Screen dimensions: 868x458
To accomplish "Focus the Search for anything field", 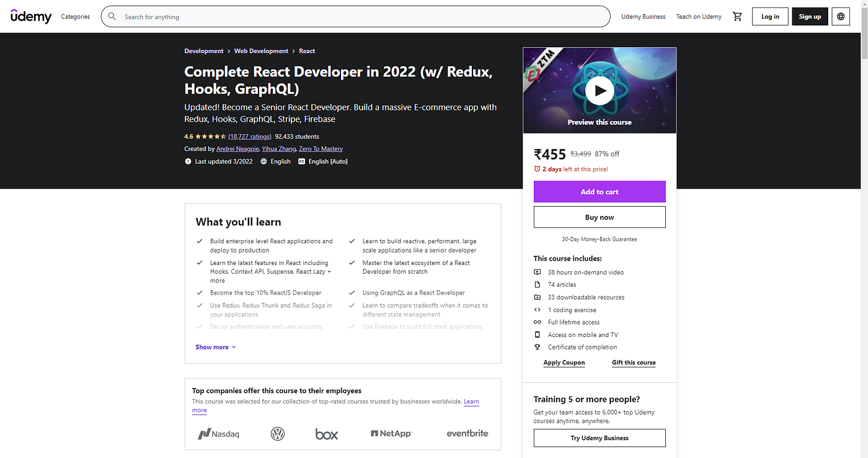I will click(x=356, y=17).
